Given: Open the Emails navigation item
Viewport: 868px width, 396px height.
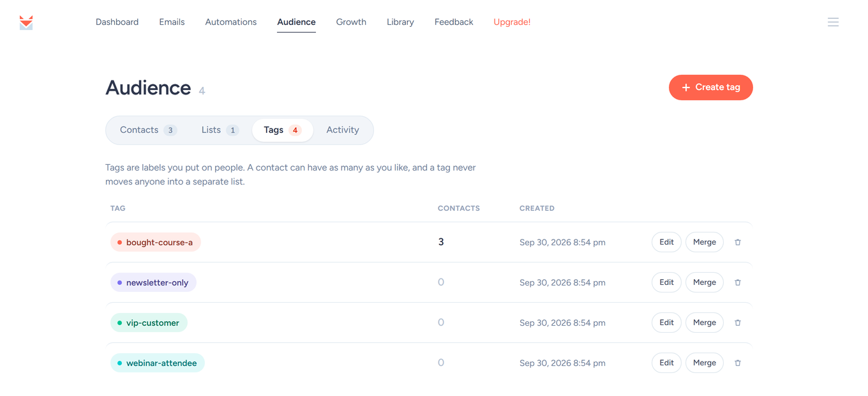Looking at the screenshot, I should pyautogui.click(x=172, y=22).
